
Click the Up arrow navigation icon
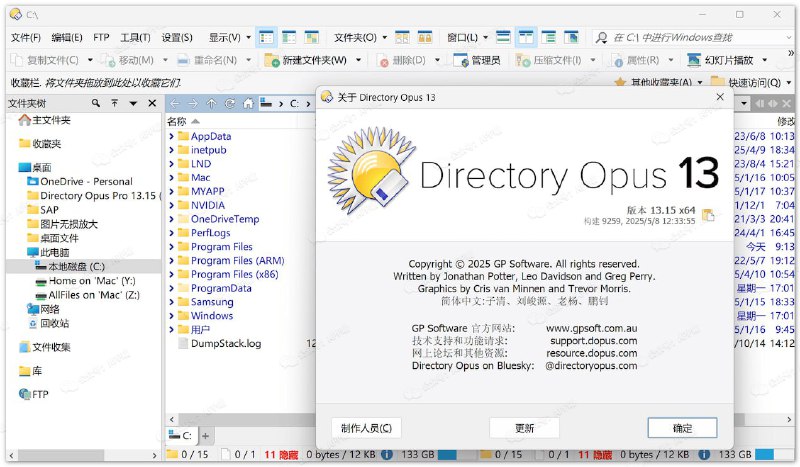point(211,103)
